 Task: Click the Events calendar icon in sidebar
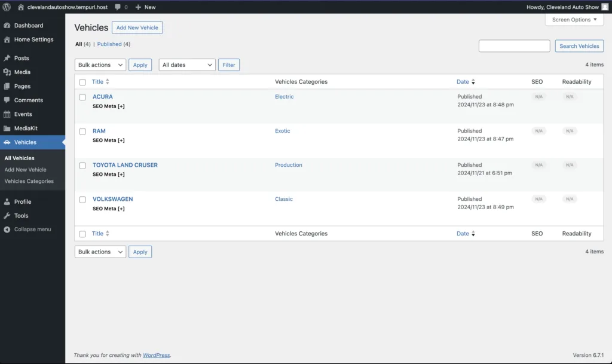[x=7, y=114]
